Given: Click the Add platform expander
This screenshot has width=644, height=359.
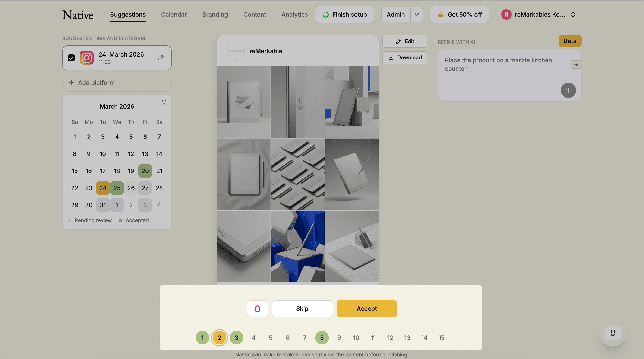Looking at the screenshot, I should [117, 83].
